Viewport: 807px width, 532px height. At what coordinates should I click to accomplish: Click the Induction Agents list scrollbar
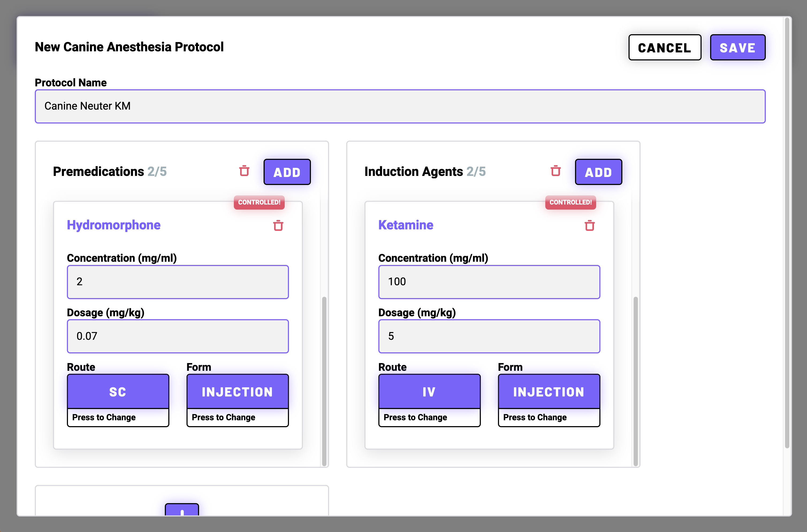(x=635, y=381)
